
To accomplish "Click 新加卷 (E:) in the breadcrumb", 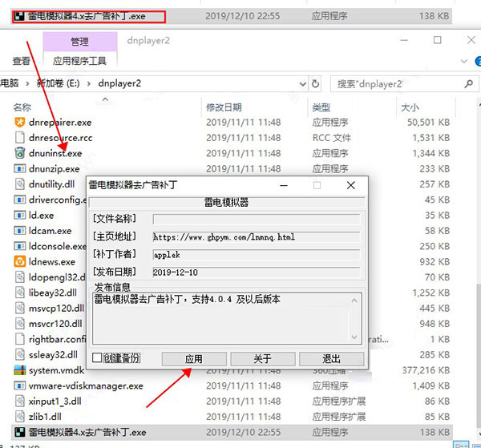I will click(58, 83).
